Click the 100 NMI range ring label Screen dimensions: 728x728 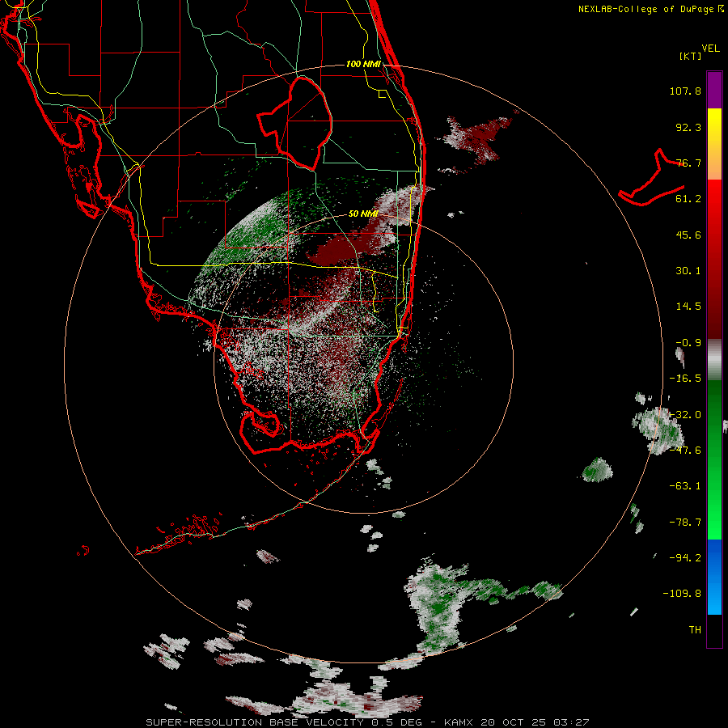tap(363, 64)
